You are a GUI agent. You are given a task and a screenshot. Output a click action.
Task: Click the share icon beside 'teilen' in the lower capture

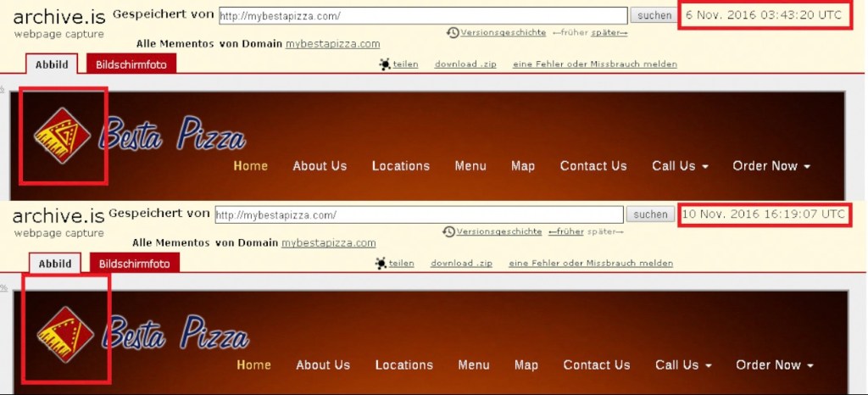(381, 264)
